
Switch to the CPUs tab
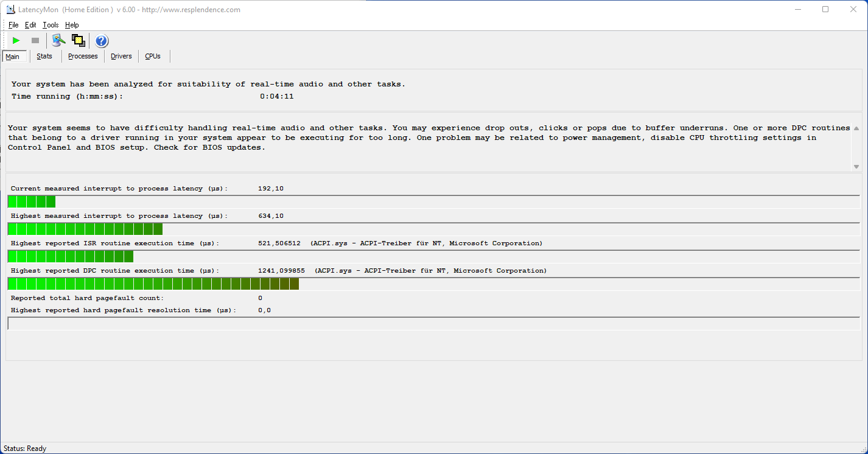pos(153,57)
